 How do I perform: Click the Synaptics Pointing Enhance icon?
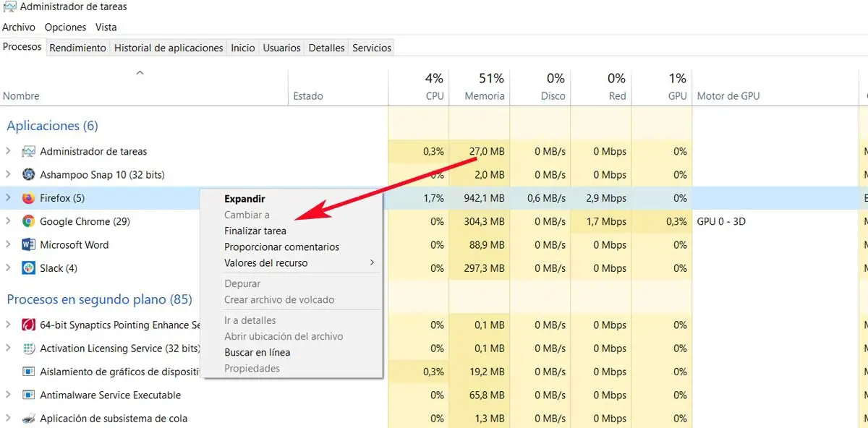(29, 325)
